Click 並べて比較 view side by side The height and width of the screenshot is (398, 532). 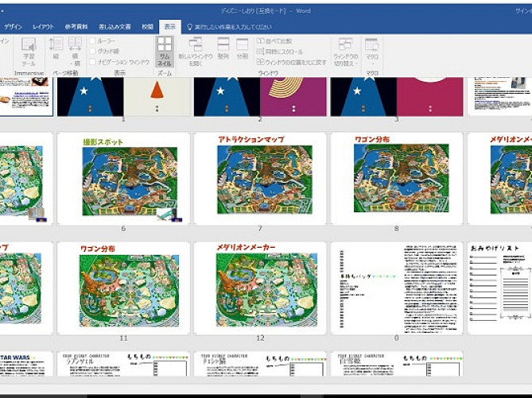tap(274, 41)
